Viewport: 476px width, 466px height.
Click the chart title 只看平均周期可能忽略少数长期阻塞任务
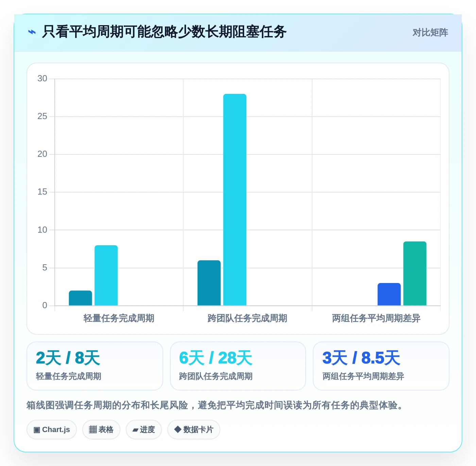[164, 32]
